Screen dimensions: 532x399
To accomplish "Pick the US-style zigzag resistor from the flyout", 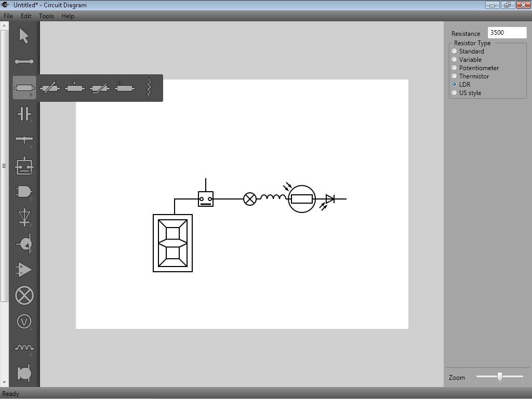I will (x=149, y=88).
